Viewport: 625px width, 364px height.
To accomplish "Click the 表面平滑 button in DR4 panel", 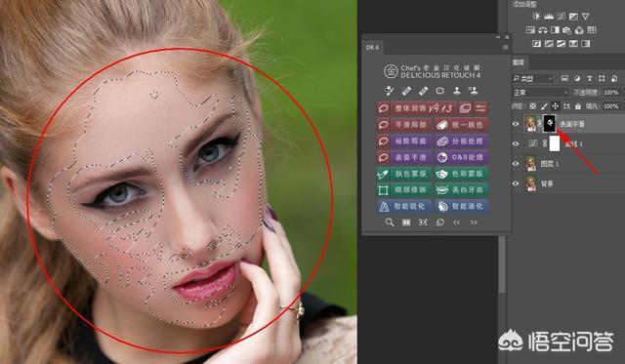I will pyautogui.click(x=411, y=157).
